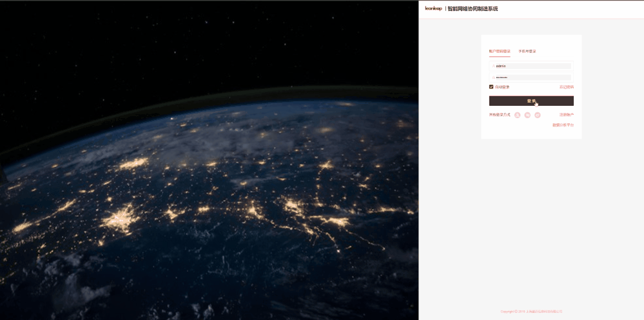
Task: Log in with the Weibo icon
Action: click(x=538, y=115)
